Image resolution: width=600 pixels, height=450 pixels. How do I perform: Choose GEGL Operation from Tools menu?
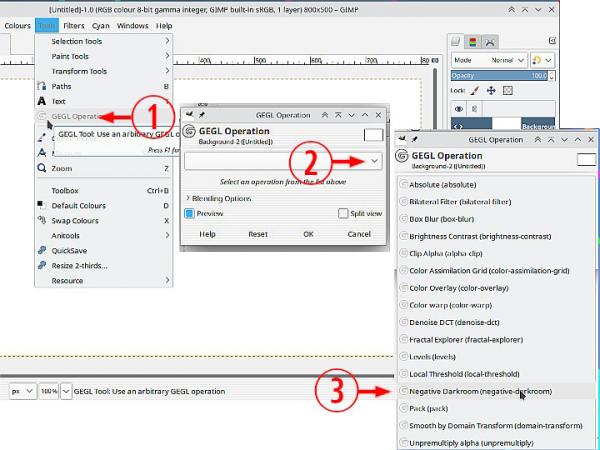coord(103,116)
